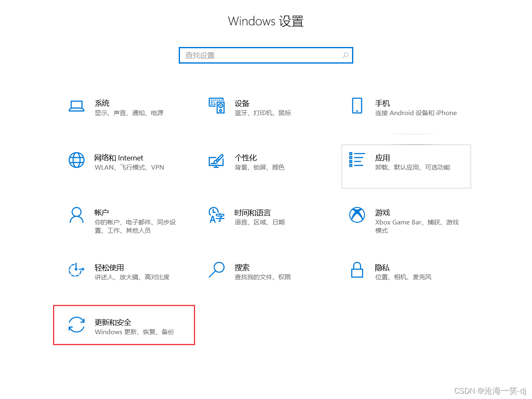
Task: Click the 帐户 person icon
Action: click(76, 215)
